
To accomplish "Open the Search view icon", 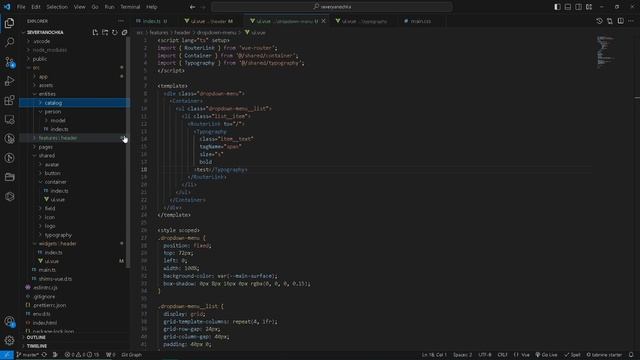I will (x=9, y=42).
